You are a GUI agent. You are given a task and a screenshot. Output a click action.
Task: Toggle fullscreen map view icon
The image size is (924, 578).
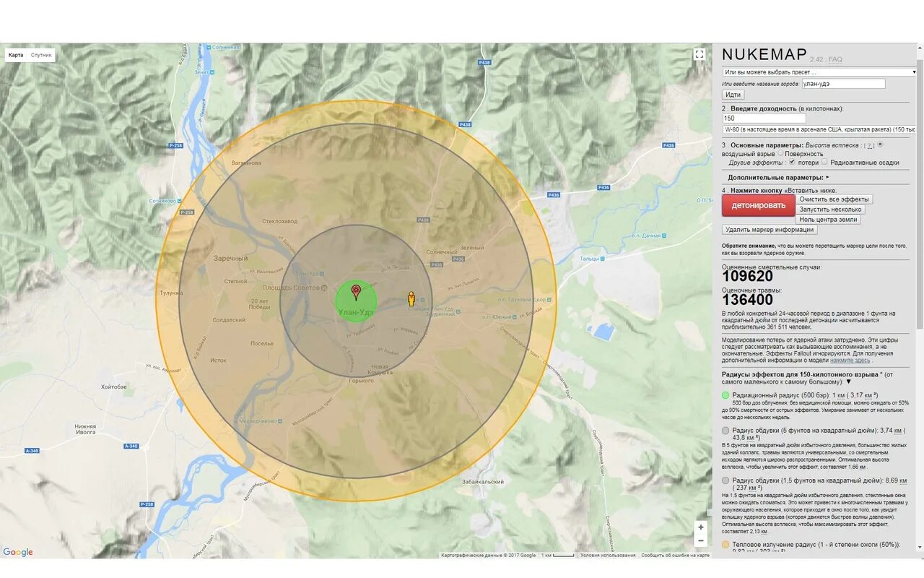[x=699, y=54]
